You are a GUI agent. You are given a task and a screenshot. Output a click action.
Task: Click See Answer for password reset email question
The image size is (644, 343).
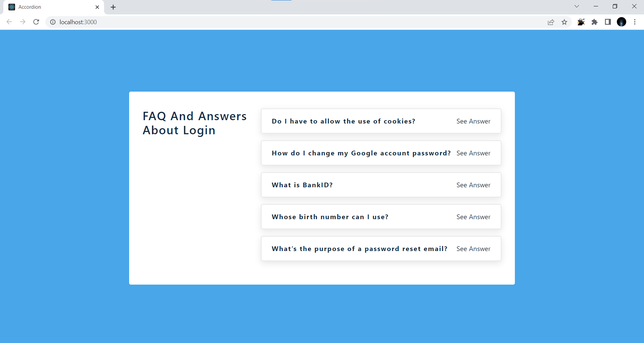coord(473,249)
